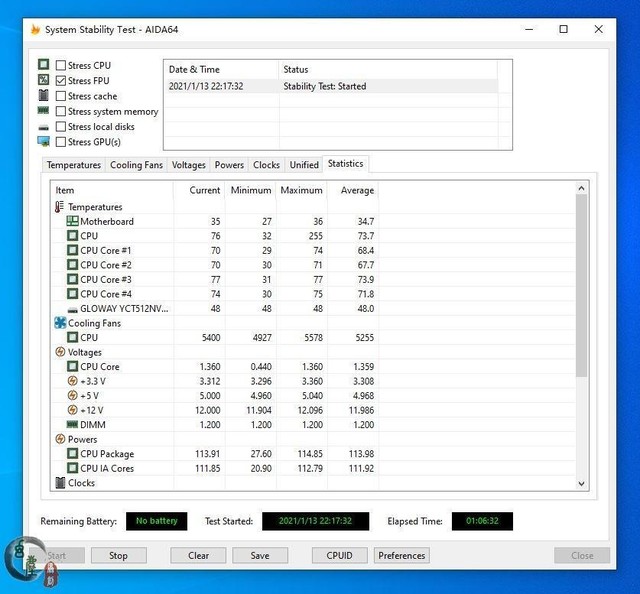Screen dimensions: 640x594
Task: Click the +3.3 V lightning icon
Action: (72, 381)
